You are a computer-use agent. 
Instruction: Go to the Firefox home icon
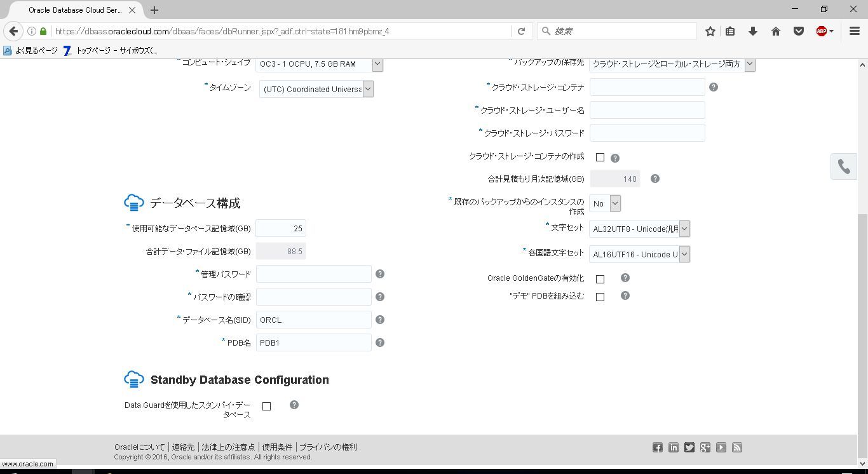[776, 31]
